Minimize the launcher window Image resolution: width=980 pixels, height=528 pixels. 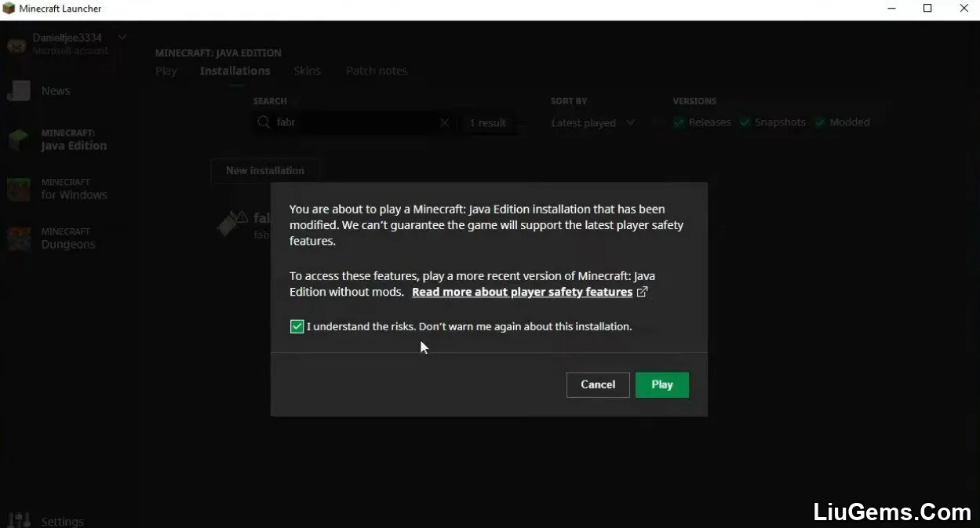click(891, 9)
